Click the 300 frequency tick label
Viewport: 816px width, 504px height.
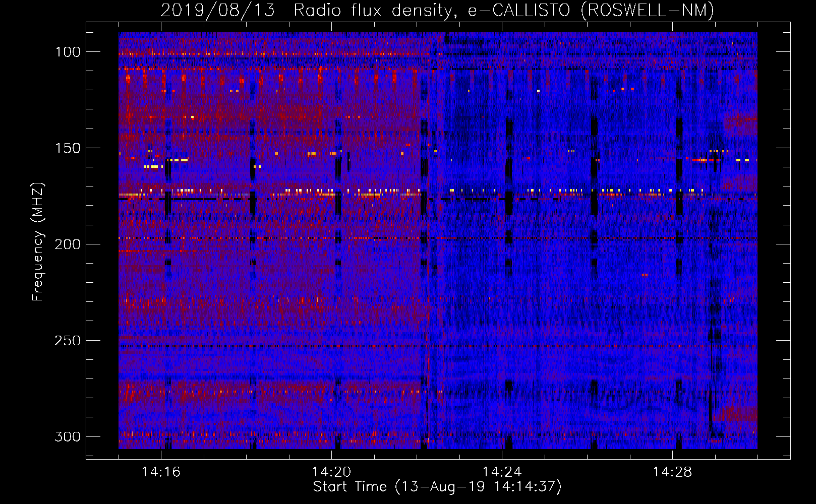68,436
